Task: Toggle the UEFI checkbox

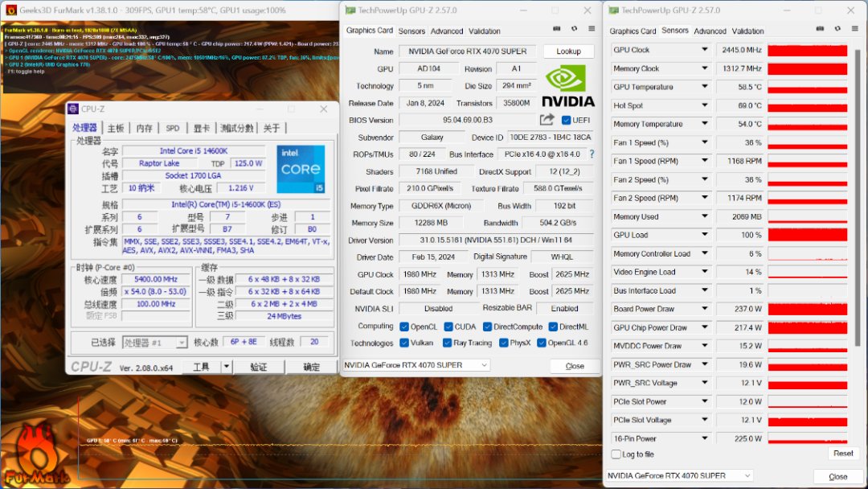Action: 566,120
